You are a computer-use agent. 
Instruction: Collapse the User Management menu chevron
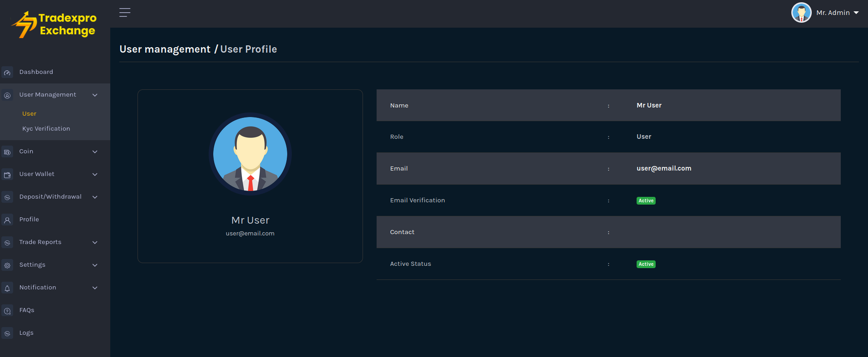[x=95, y=95]
